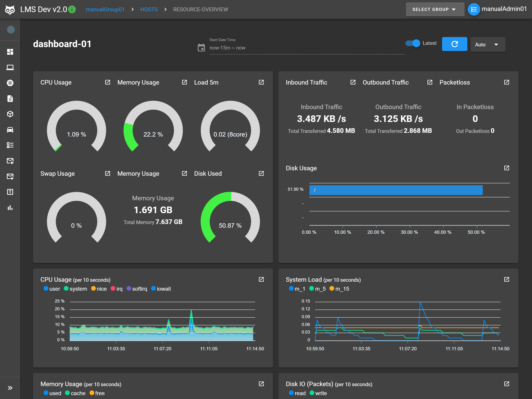Go to HOSTS breadcrumb
The width and height of the screenshot is (532, 399).
click(x=149, y=9)
